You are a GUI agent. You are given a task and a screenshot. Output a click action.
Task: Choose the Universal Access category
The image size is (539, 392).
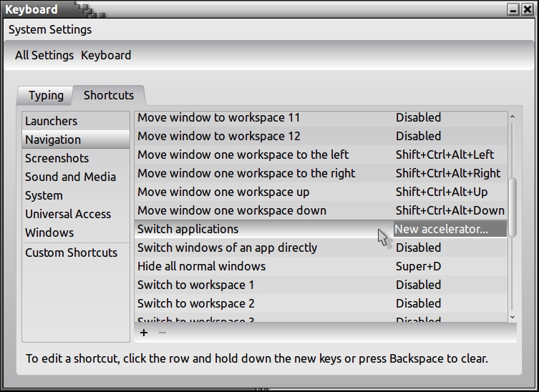pos(68,214)
